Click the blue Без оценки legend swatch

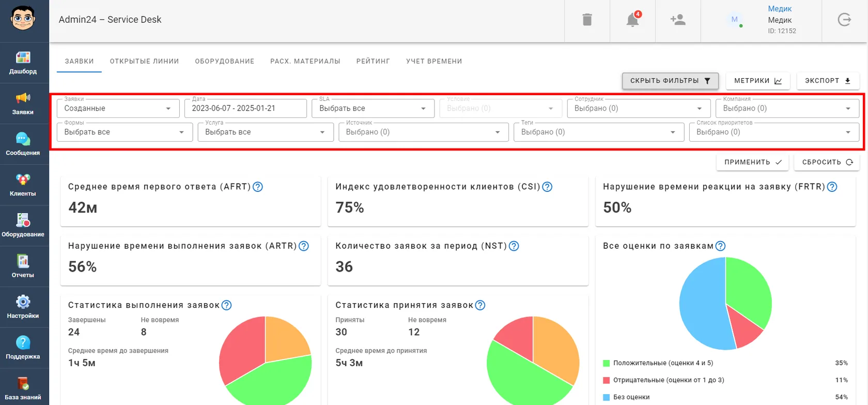[607, 397]
